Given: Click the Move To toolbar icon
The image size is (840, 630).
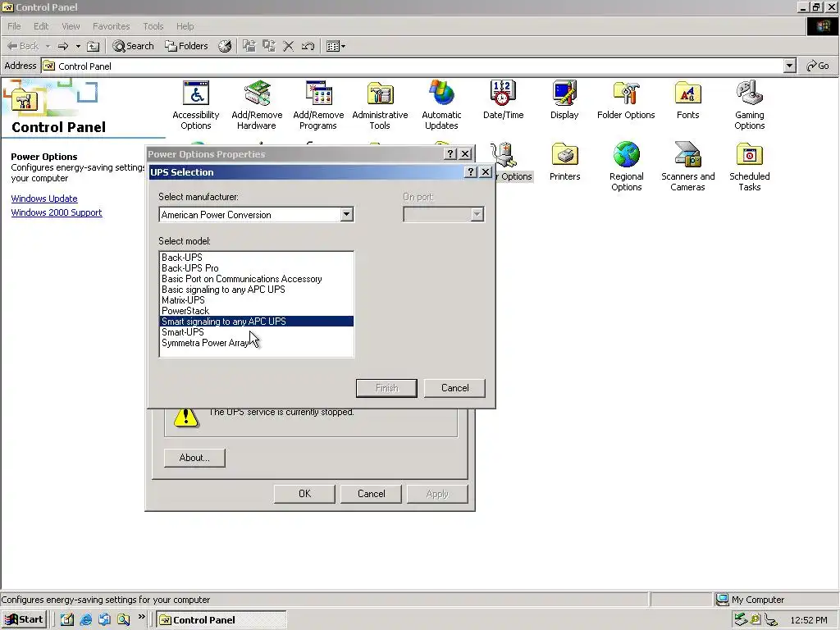Looking at the screenshot, I should point(249,46).
